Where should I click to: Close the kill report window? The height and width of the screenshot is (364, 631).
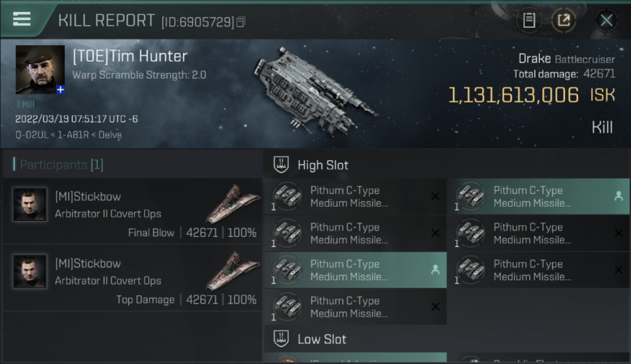(606, 20)
